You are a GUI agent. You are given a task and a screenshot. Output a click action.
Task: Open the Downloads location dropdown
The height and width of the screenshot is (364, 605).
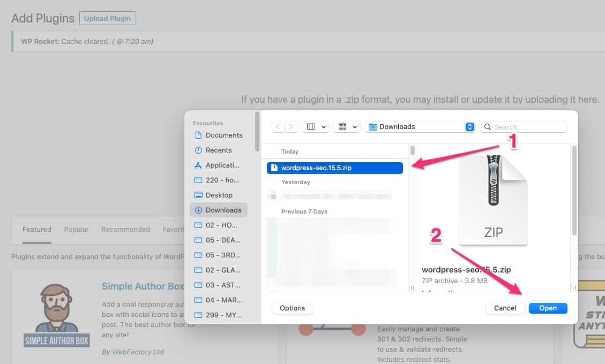pyautogui.click(x=420, y=126)
